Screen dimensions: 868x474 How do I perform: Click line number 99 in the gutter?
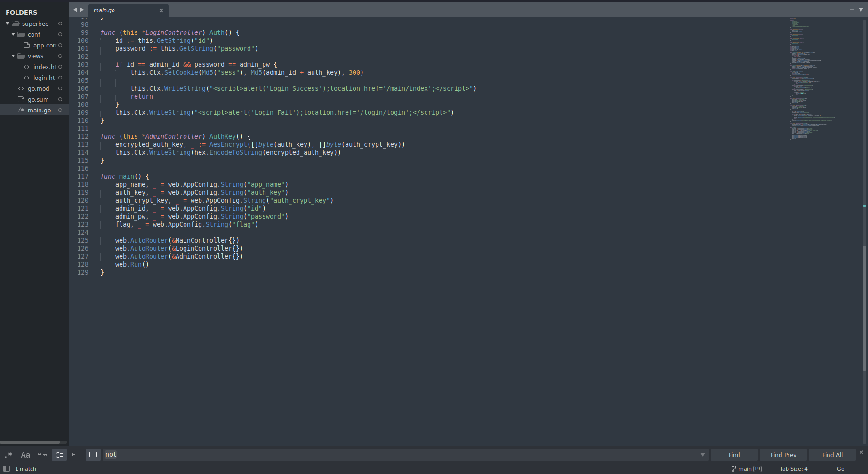pyautogui.click(x=85, y=32)
